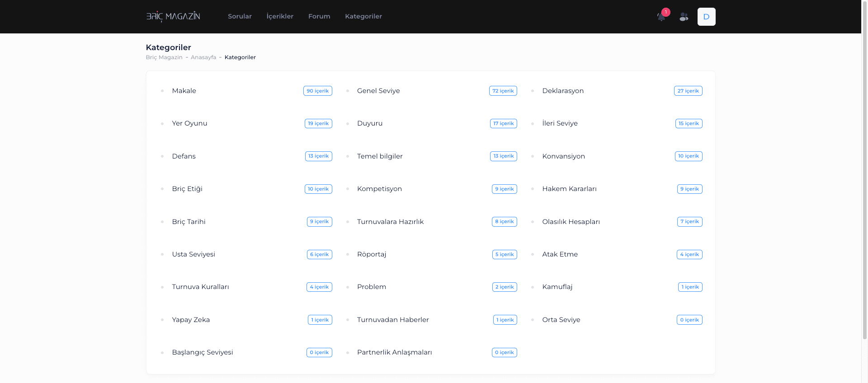Click the 1 içerik badge for Kamuflaj

pyautogui.click(x=690, y=287)
